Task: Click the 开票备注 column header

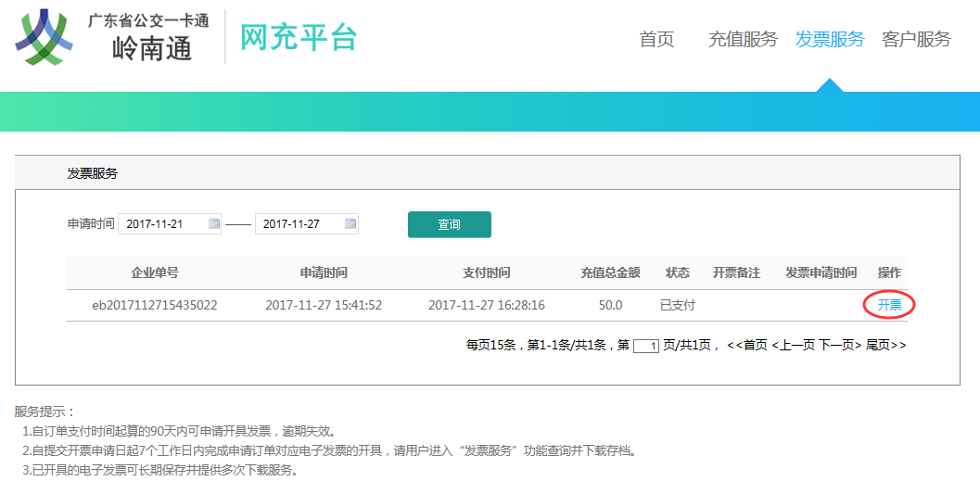Action: pyautogui.click(x=736, y=272)
